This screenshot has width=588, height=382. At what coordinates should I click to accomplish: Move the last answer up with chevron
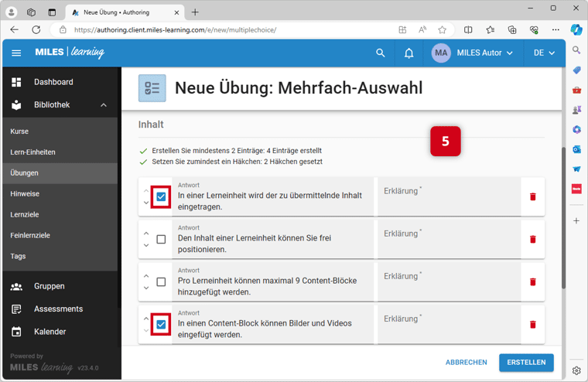pos(146,318)
